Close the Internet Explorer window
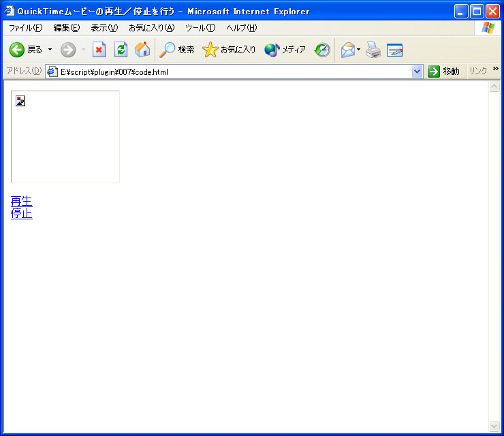The height and width of the screenshot is (436, 504). [x=492, y=12]
